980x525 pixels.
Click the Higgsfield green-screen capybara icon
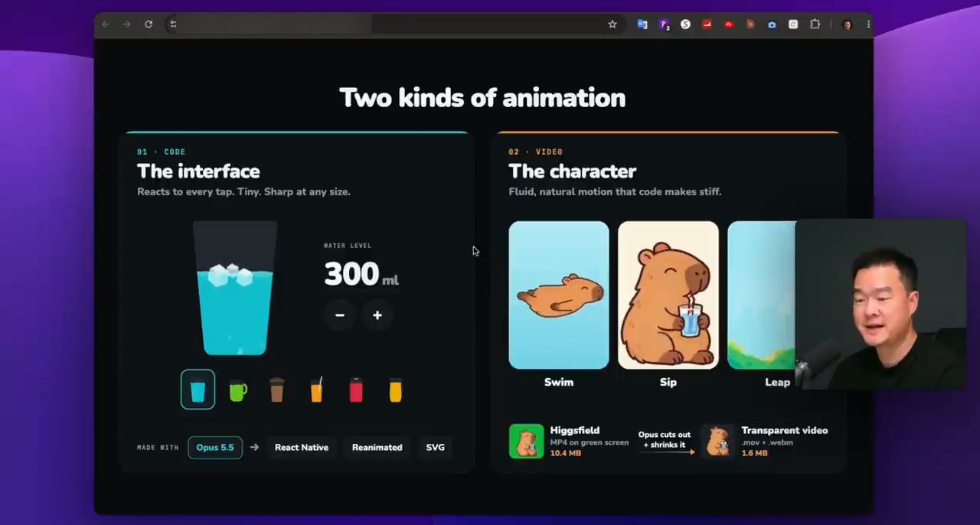[x=527, y=442]
